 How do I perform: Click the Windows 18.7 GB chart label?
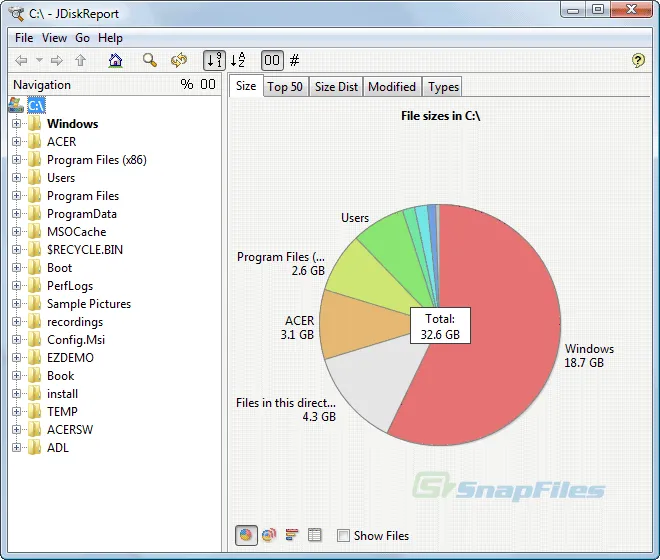tap(589, 356)
